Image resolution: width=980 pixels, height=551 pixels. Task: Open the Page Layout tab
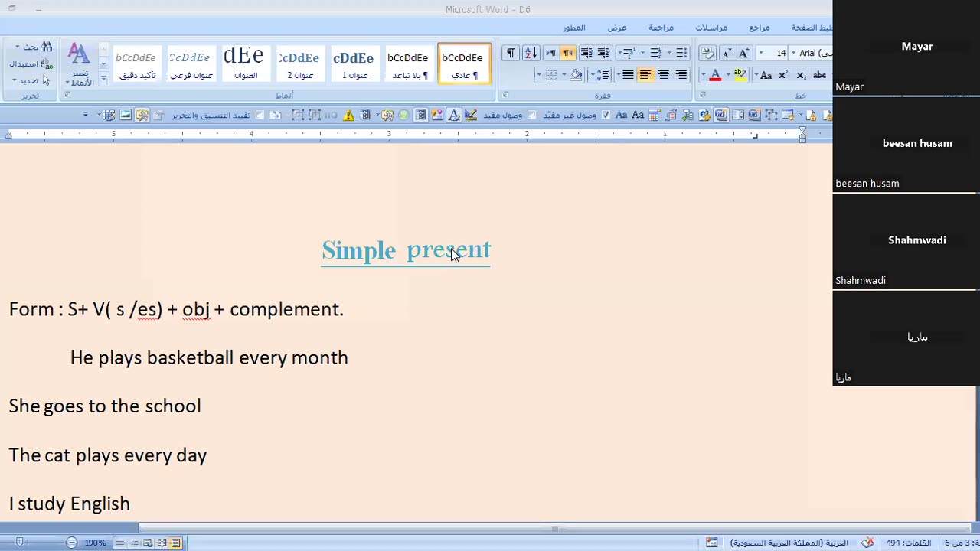tap(812, 28)
